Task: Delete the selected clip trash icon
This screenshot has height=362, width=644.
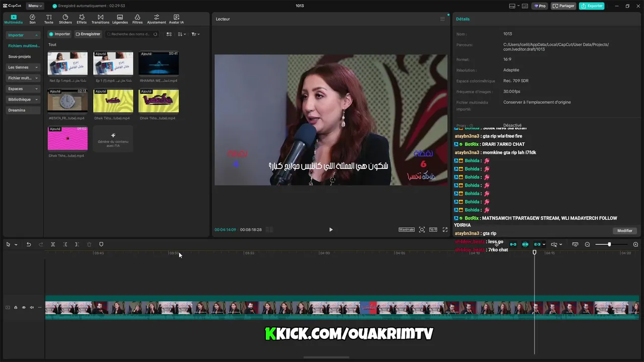Action: (x=89, y=244)
